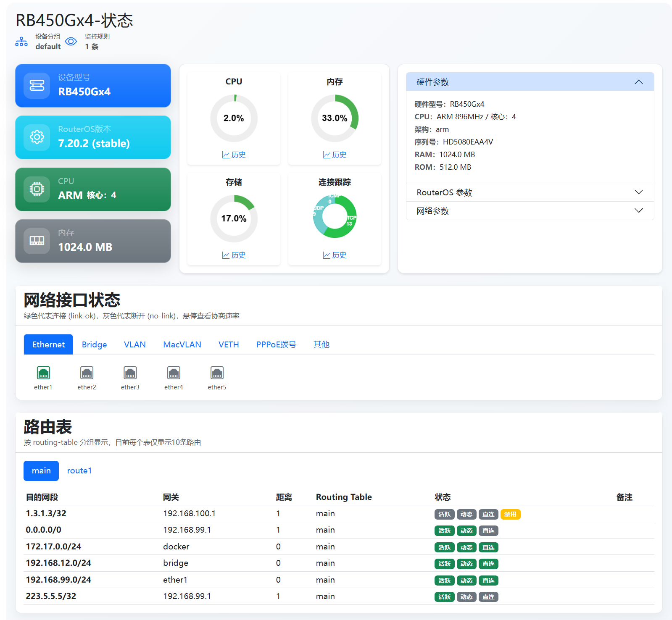The image size is (672, 620).
Task: Click the RouterOS version gear icon
Action: (x=37, y=137)
